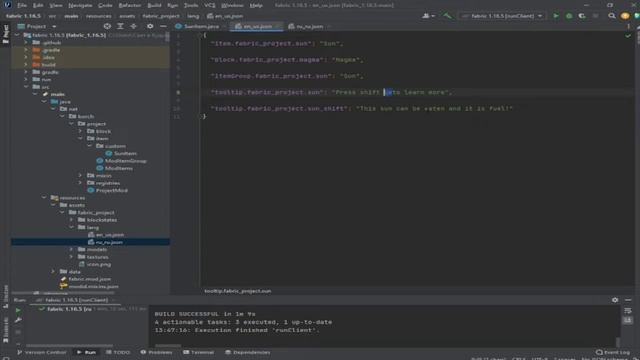Open the Problems tool window
Screen dimensions: 640x360
[x=156, y=352]
